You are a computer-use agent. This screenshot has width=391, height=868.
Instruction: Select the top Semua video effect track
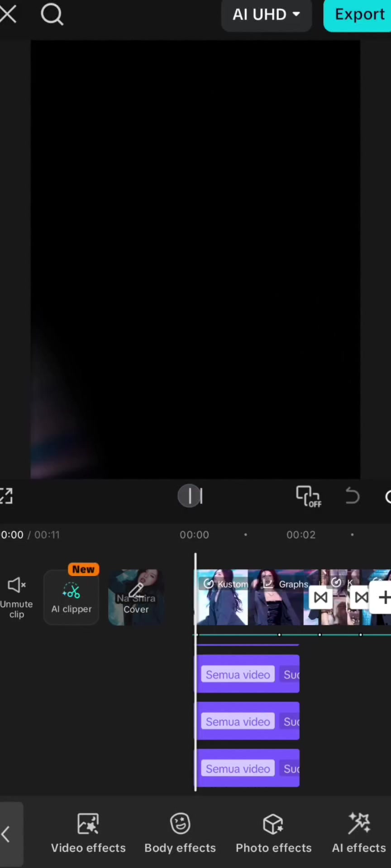coord(248,674)
